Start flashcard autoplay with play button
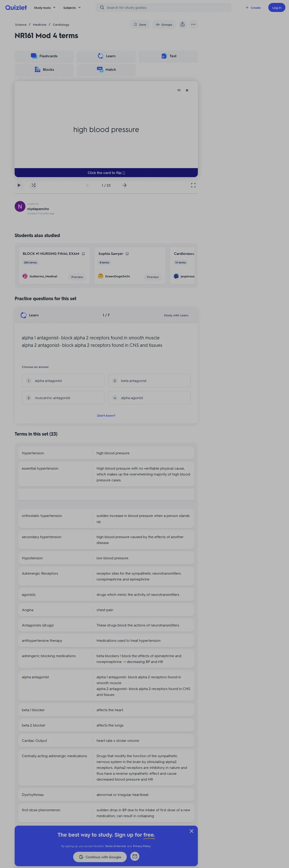Viewport: 289px width, 868px height. click(19, 185)
